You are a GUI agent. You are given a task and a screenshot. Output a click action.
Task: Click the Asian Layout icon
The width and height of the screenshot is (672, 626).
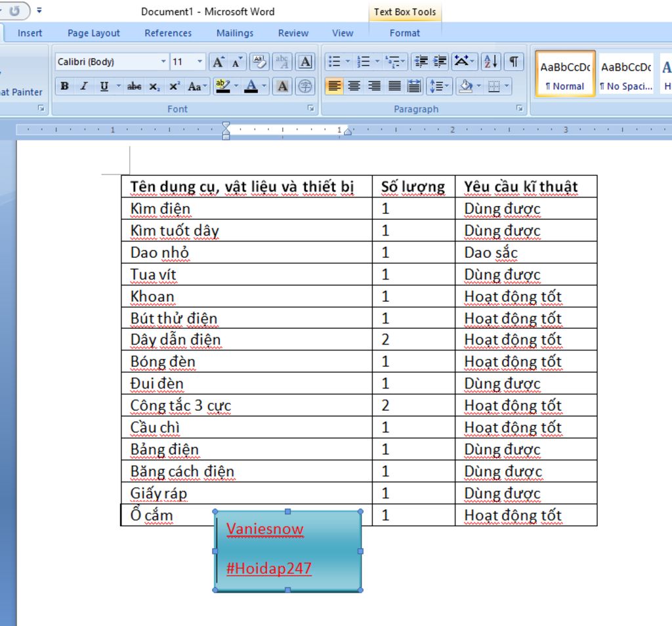pyautogui.click(x=464, y=62)
